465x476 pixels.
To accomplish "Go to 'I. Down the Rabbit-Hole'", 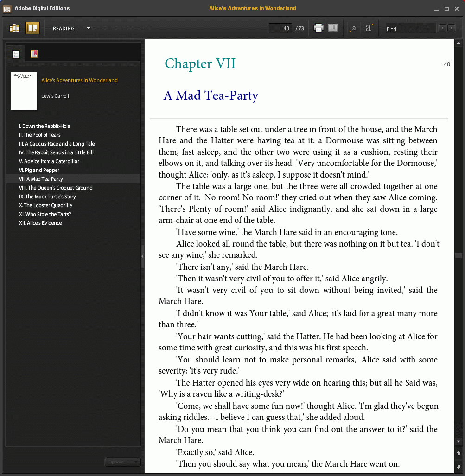I will pyautogui.click(x=45, y=126).
